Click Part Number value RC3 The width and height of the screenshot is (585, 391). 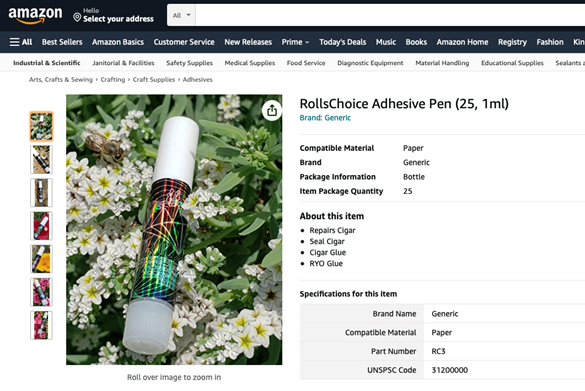(438, 351)
